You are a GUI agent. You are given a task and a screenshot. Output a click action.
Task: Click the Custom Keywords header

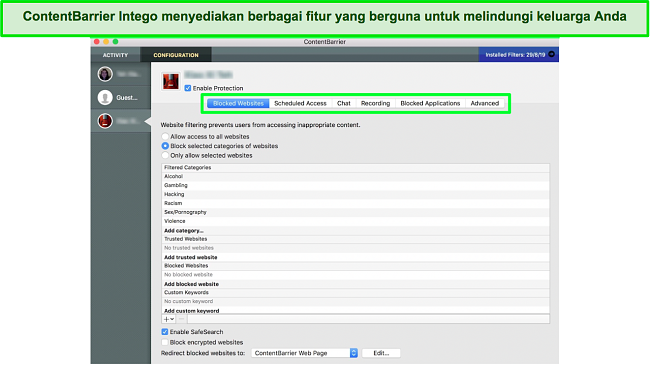pos(355,292)
